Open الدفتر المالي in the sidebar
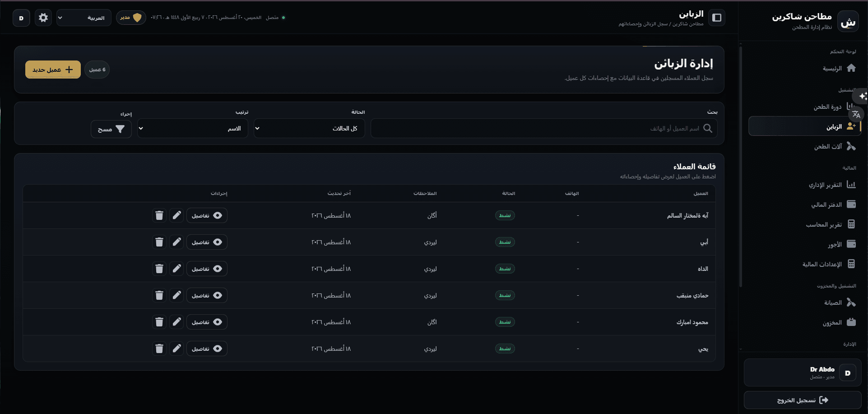868x414 pixels. click(805, 205)
